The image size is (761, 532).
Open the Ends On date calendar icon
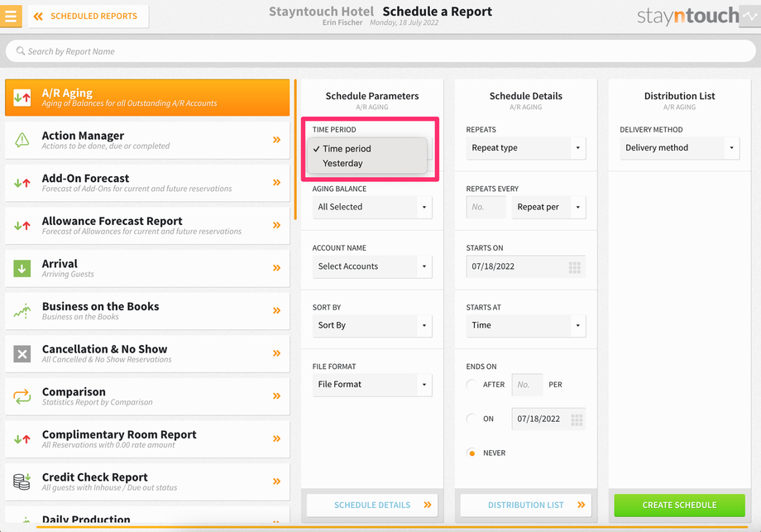[577, 419]
